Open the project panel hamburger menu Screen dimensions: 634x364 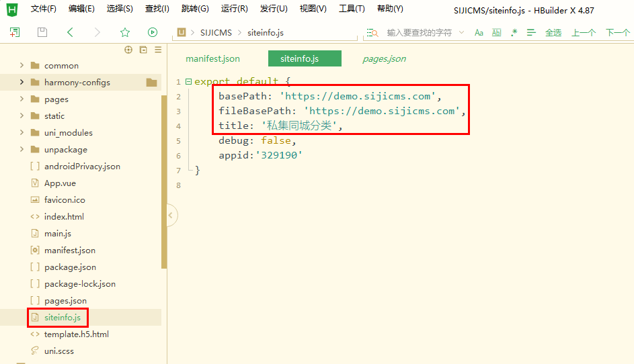[158, 50]
